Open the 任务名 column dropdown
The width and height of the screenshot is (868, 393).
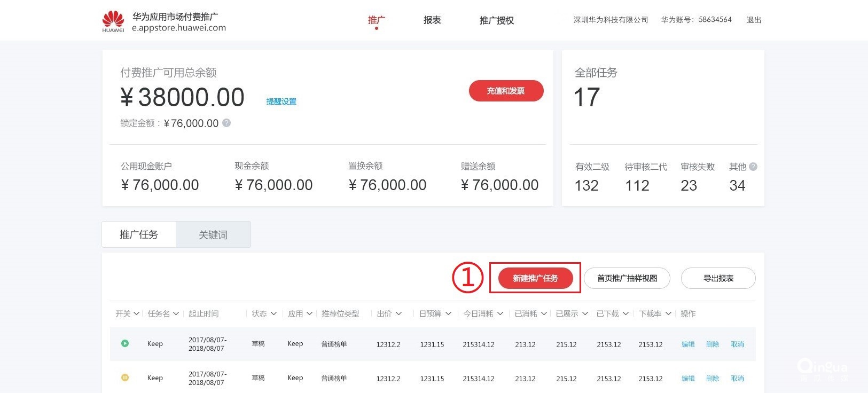tap(176, 314)
